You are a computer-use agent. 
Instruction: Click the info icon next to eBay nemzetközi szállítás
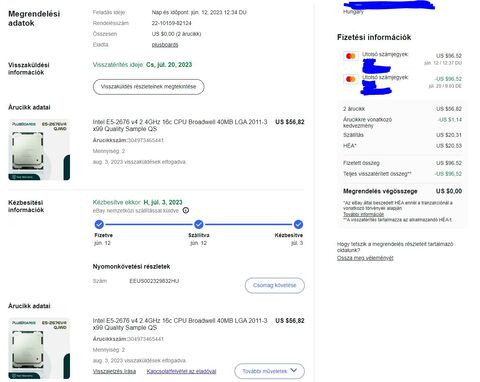pyautogui.click(x=186, y=210)
